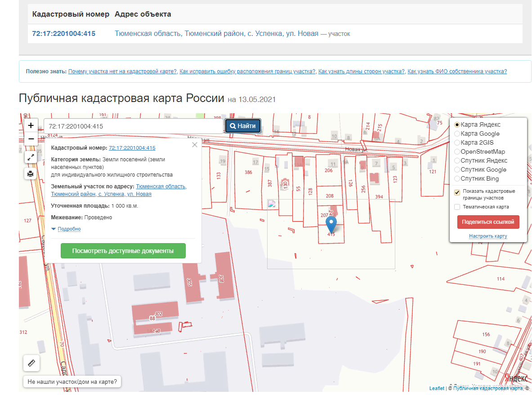The image size is (532, 395).
Task: Click parcel number 208 on the map
Action: (330, 195)
